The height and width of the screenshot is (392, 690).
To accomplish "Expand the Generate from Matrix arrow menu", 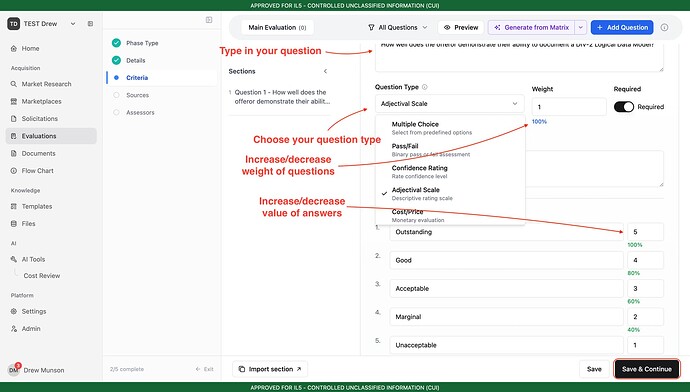I will (581, 27).
